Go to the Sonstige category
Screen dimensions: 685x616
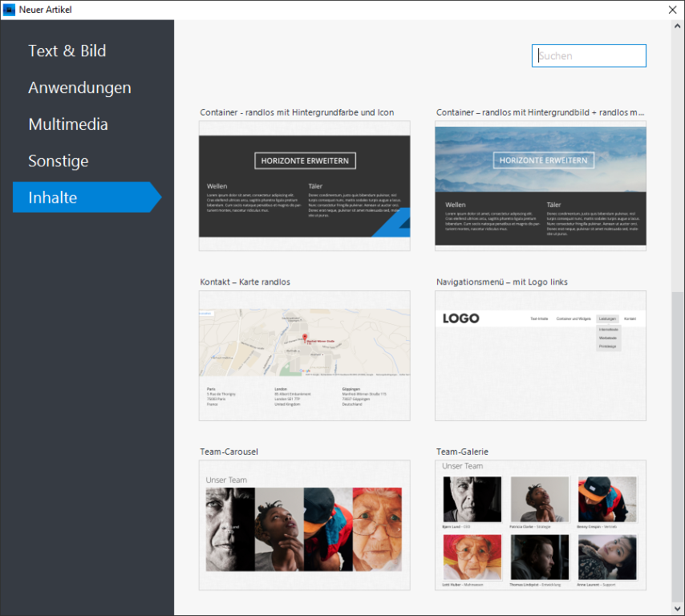point(59,161)
